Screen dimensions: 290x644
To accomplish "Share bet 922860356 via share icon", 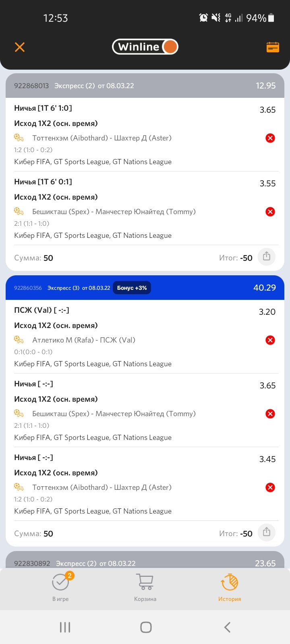I will tap(266, 533).
